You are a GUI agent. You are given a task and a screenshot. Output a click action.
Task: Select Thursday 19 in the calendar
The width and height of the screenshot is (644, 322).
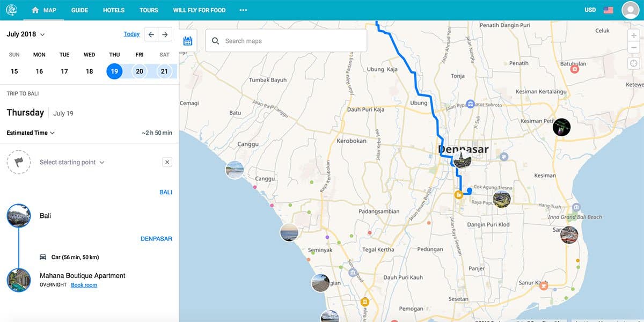pos(114,71)
